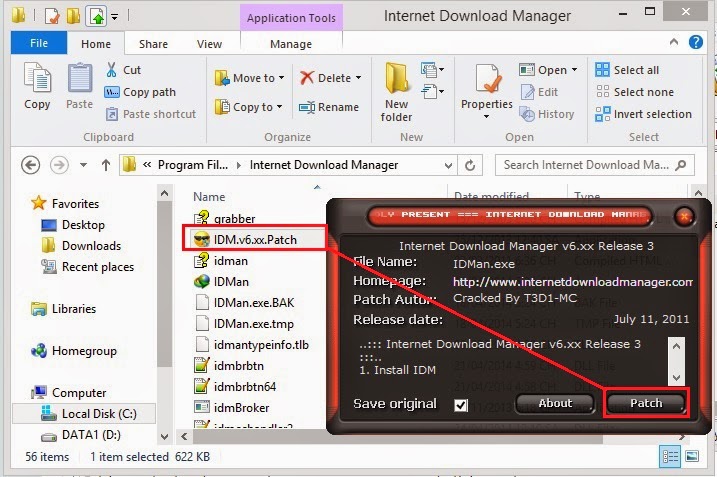This screenshot has width=717, height=477.
Task: Switch to the Manage tab
Action: tap(291, 44)
